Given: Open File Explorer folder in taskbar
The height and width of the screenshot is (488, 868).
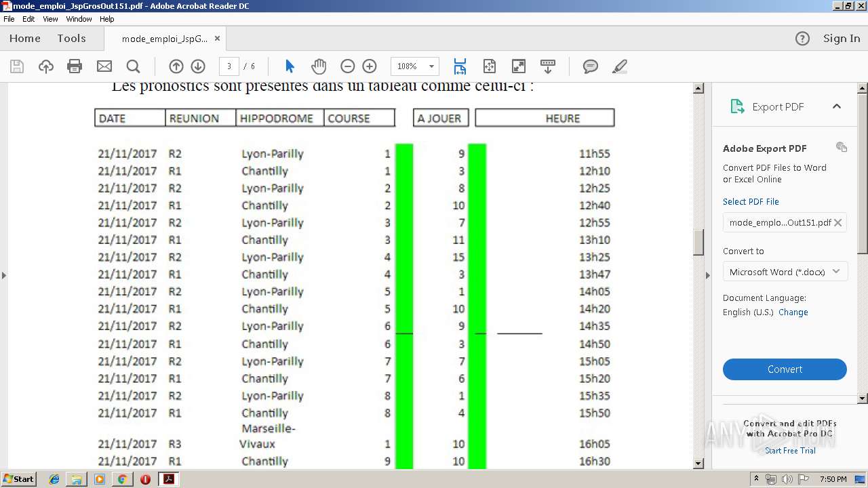Looking at the screenshot, I should 77,479.
